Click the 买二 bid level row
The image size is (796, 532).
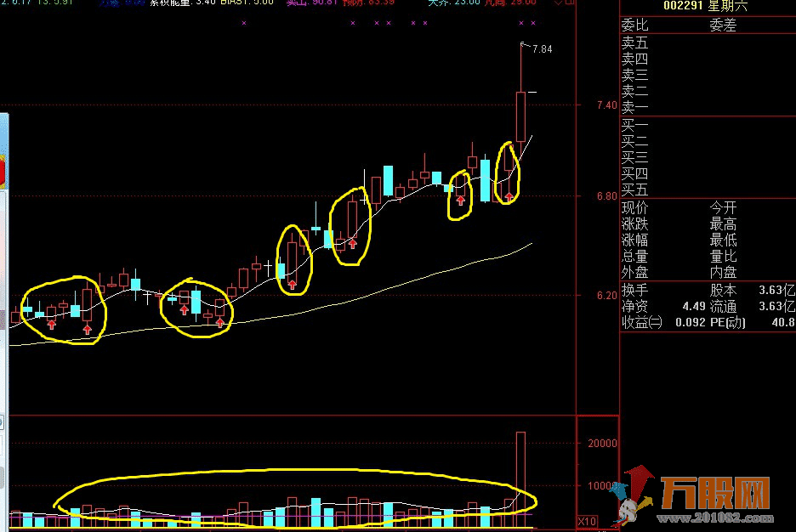708,141
